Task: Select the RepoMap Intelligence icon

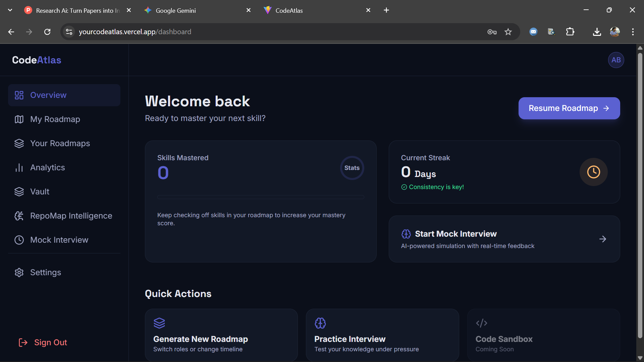Action: point(19,216)
